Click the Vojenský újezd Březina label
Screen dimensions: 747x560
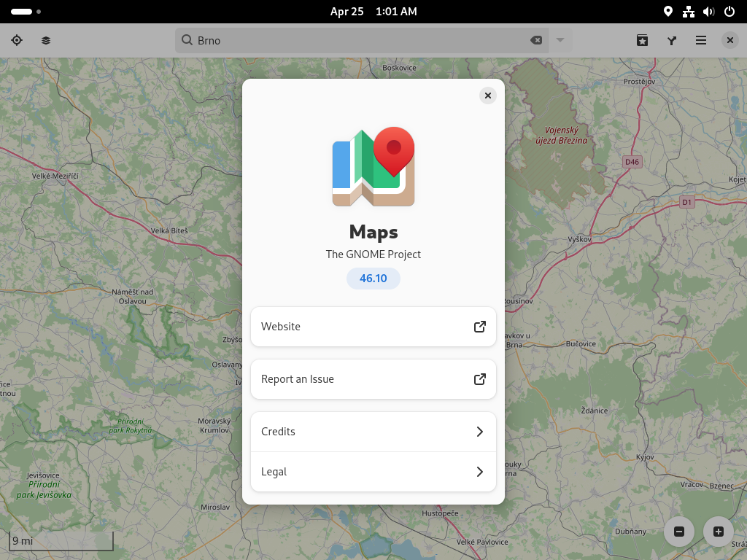(561, 135)
